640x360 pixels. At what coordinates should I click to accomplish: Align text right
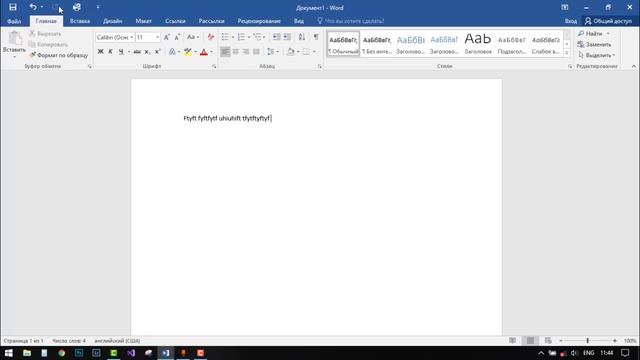(x=246, y=51)
